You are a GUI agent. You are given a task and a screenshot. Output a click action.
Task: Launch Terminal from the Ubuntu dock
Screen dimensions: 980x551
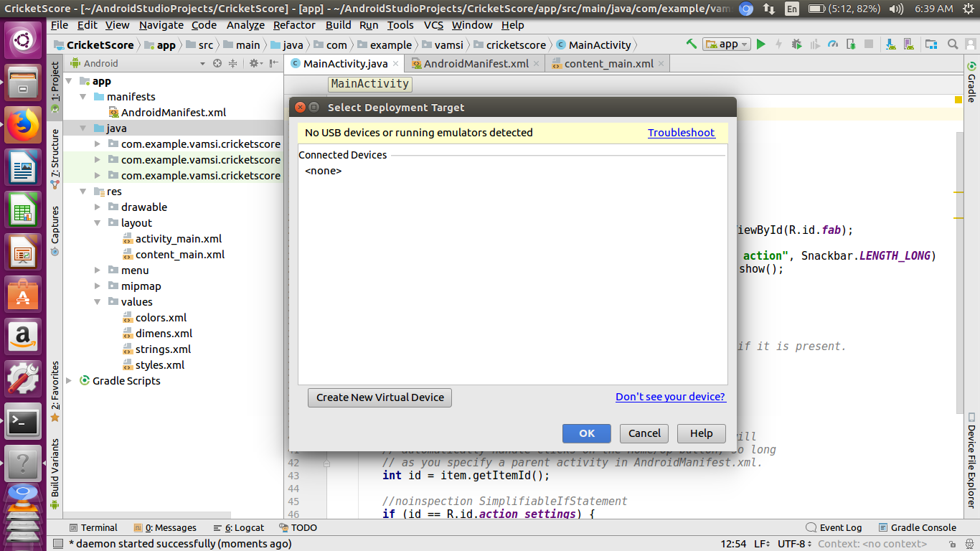pyautogui.click(x=23, y=423)
